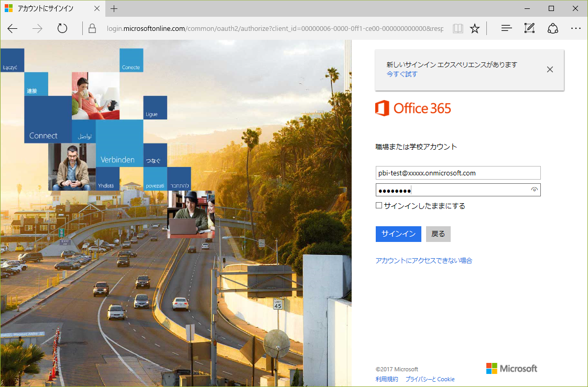Open アカウントにアクセスできない場合 link
The height and width of the screenshot is (387, 588).
pos(424,260)
